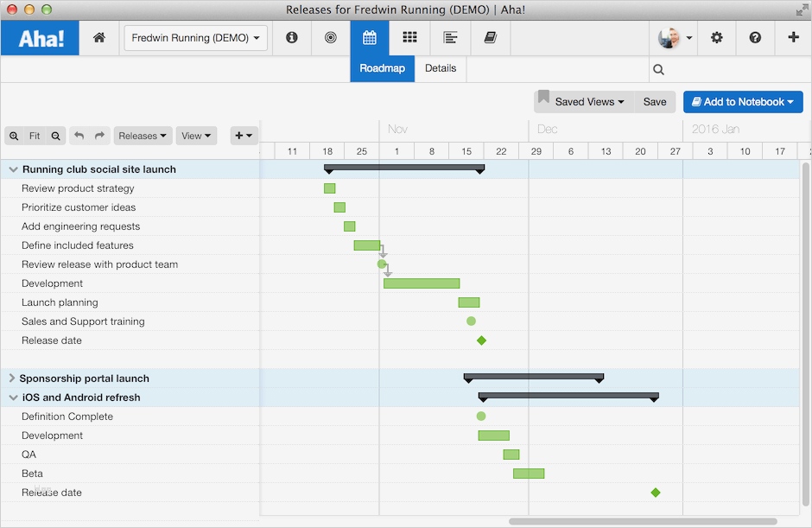Click the QA Gantt bar
This screenshot has width=812, height=528.
point(511,455)
